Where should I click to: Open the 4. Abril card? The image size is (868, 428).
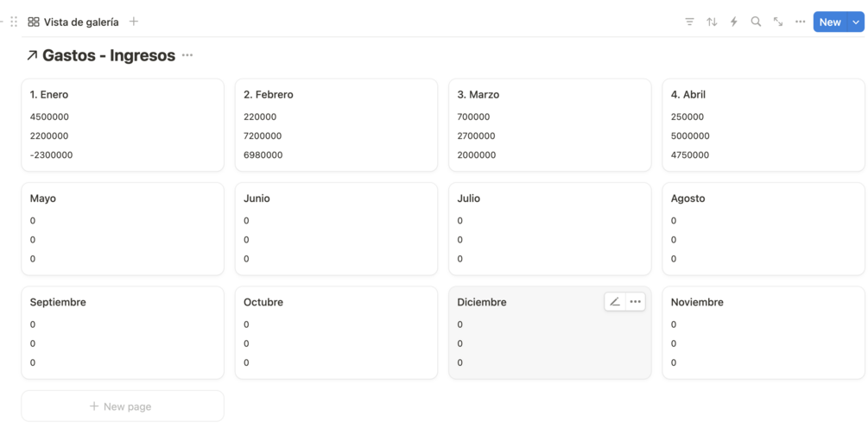[x=763, y=124]
